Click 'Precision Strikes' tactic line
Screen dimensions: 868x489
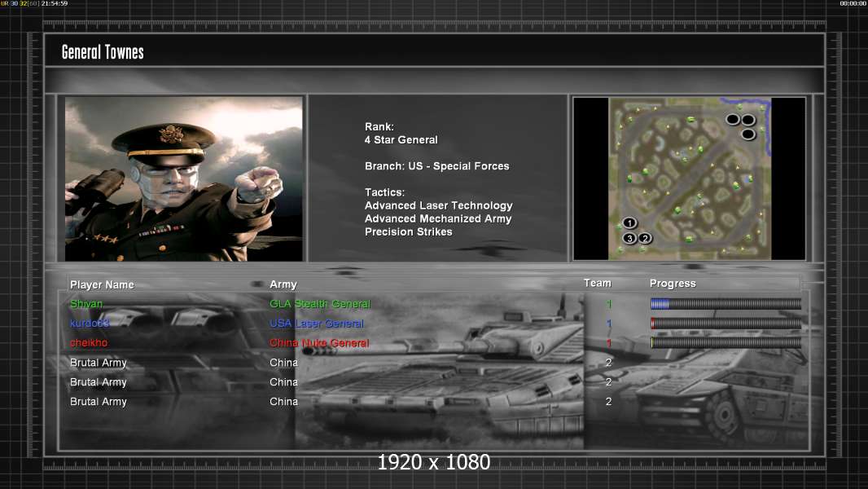pos(409,232)
